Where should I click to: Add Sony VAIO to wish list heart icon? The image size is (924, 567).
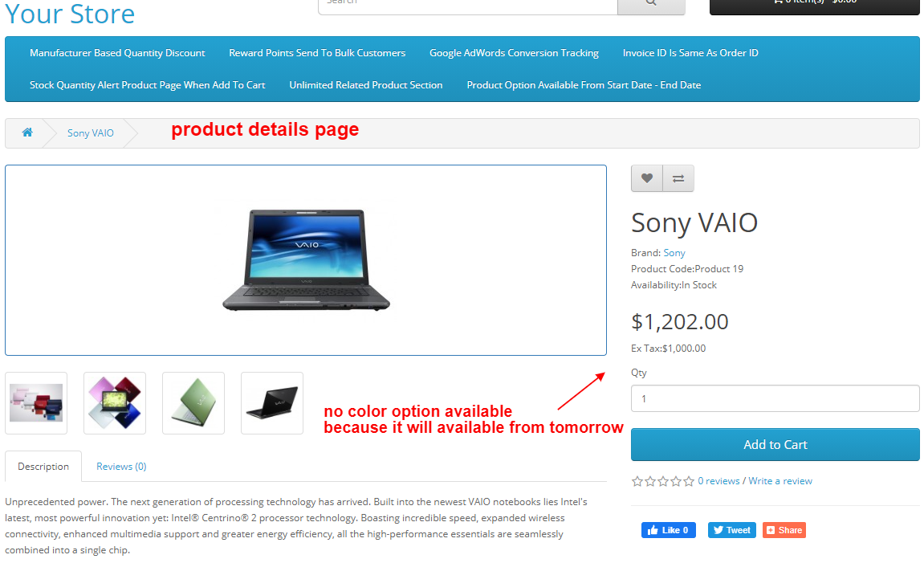tap(646, 178)
